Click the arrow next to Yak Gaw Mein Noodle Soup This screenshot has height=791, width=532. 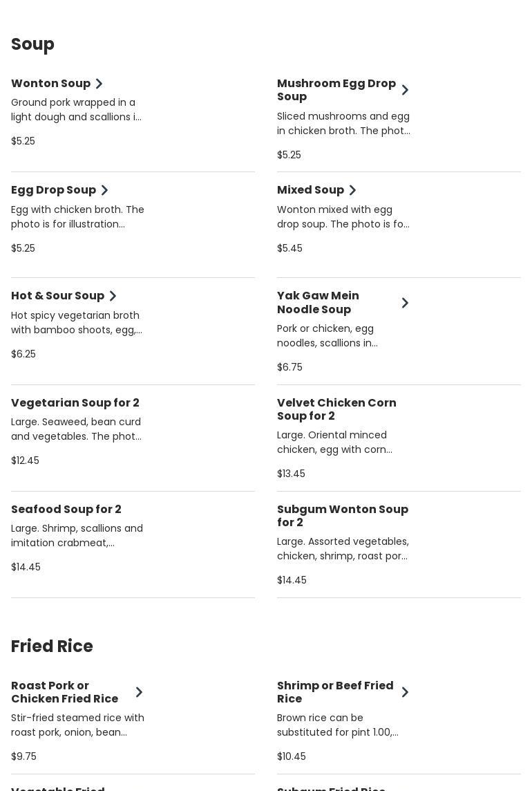point(406,303)
